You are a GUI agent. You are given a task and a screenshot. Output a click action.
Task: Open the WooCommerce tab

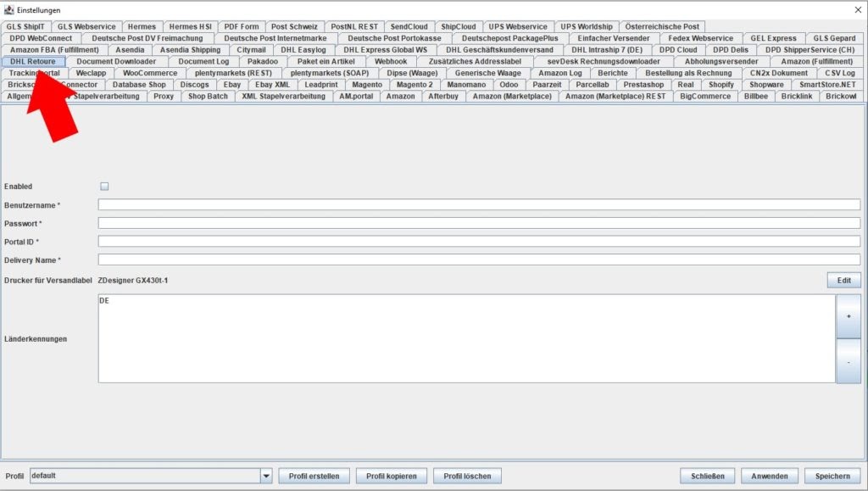pos(150,73)
